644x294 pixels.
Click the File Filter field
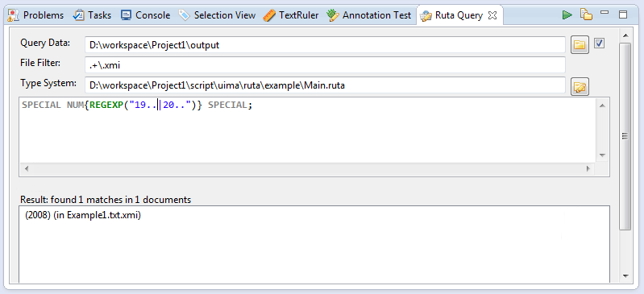pyautogui.click(x=325, y=65)
